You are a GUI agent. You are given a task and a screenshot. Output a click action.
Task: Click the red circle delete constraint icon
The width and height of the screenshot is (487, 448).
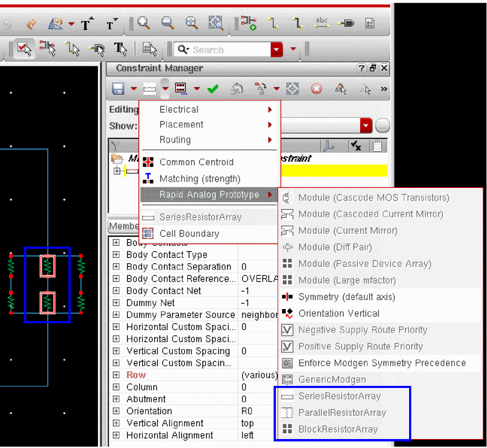[x=316, y=89]
